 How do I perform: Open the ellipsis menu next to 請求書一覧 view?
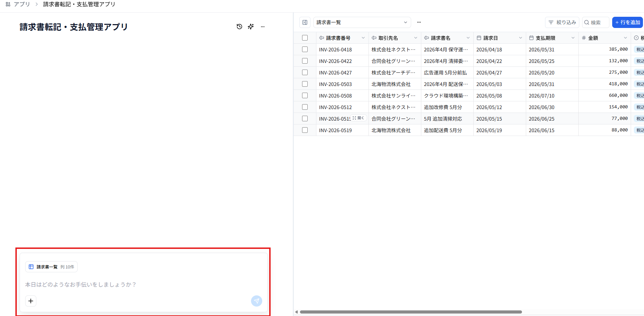tap(419, 22)
